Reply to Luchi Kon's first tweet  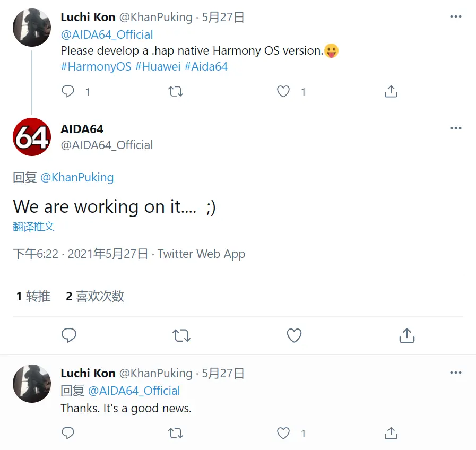(x=68, y=91)
